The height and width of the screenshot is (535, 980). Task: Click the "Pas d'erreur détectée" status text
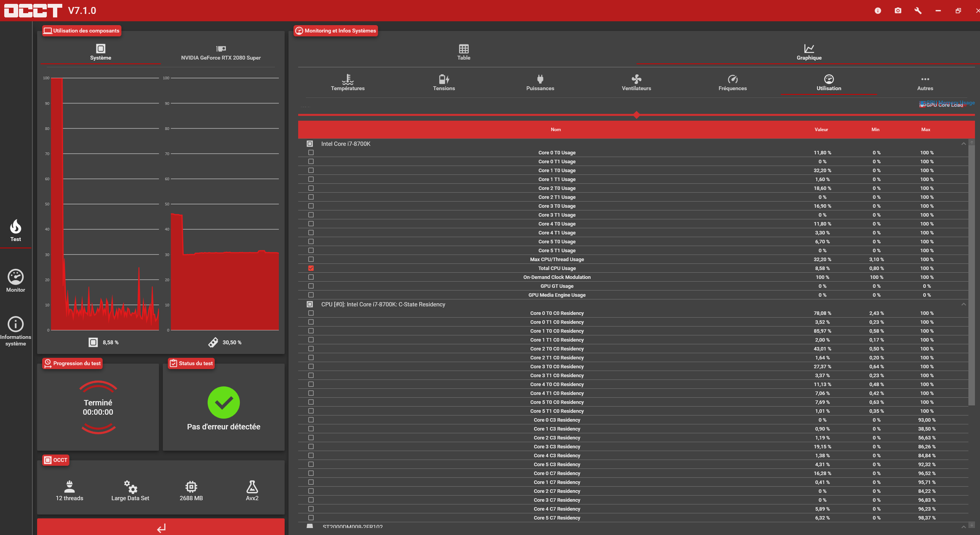(224, 427)
